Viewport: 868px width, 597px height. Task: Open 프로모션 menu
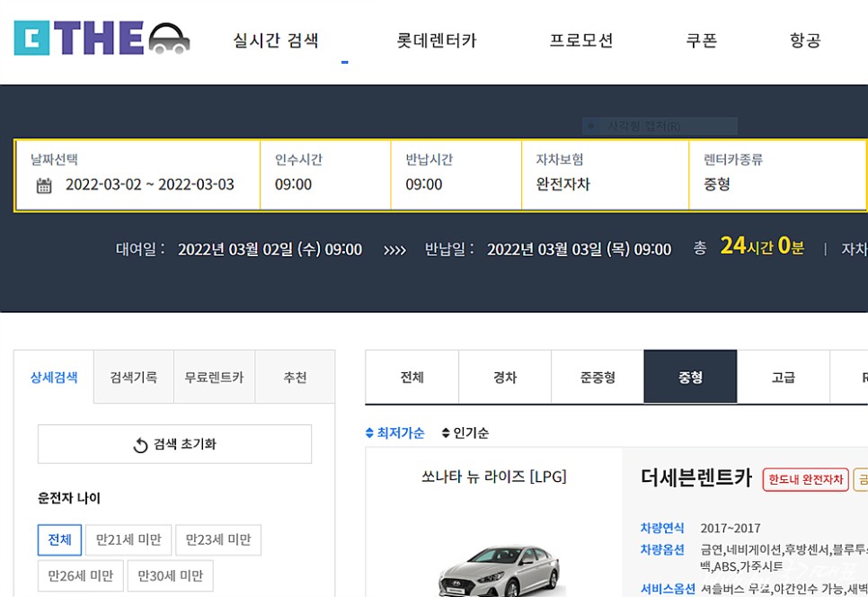tap(581, 40)
